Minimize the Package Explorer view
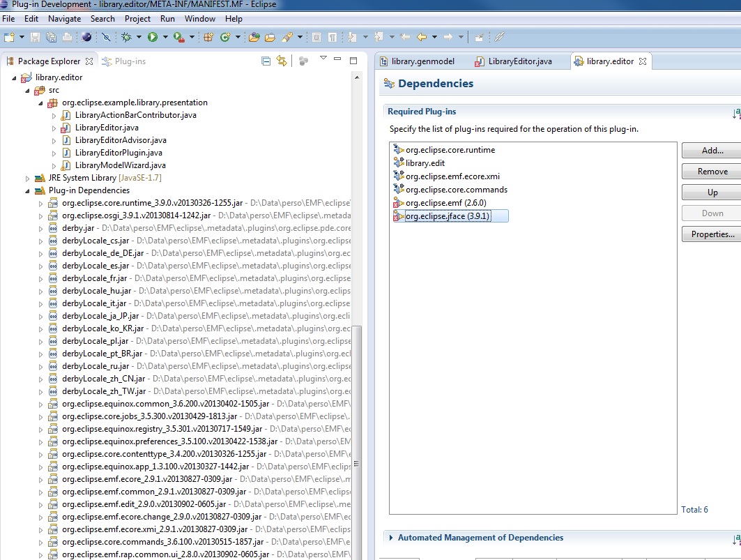Viewport: 741px width, 560px height. point(337,59)
